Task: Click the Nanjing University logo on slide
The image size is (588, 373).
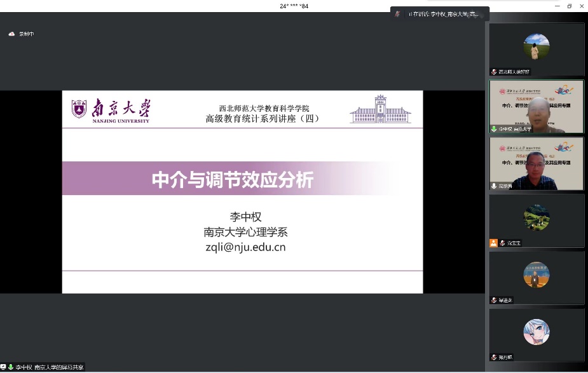Action: point(110,109)
